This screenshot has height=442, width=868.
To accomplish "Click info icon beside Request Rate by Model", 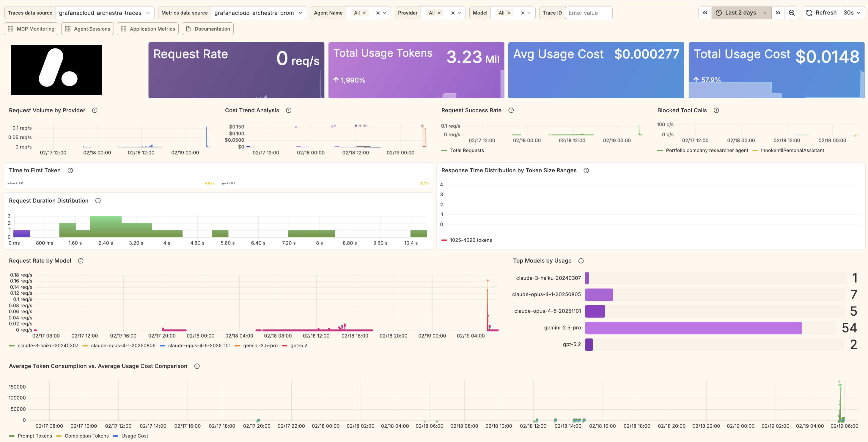I will pos(81,261).
